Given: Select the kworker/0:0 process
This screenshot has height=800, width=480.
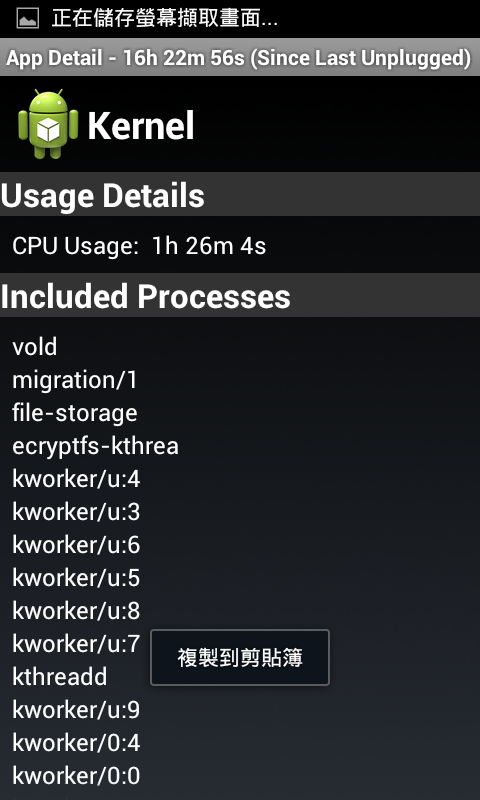Looking at the screenshot, I should point(76,776).
